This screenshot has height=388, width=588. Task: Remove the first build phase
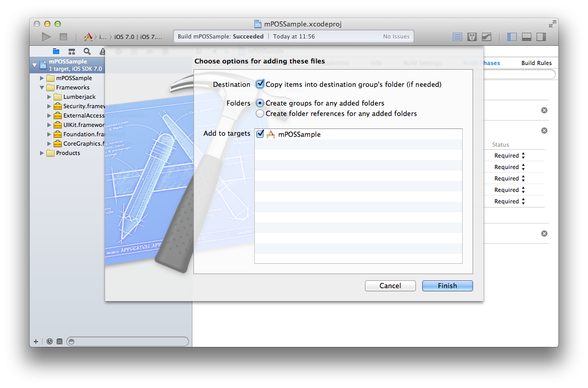(544, 110)
